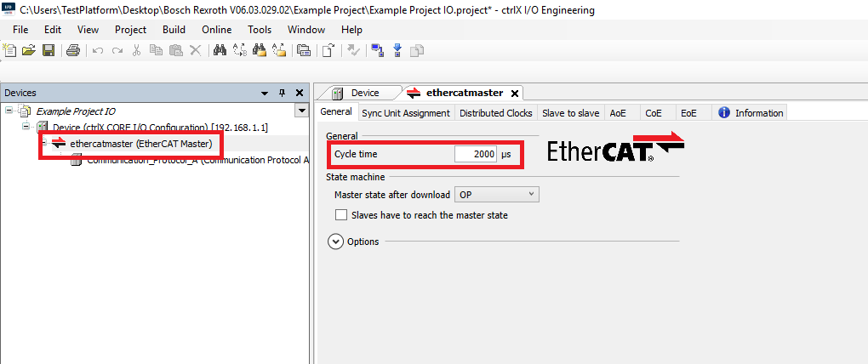Collapse the Example Project IO tree node
868x364 pixels.
[x=9, y=111]
